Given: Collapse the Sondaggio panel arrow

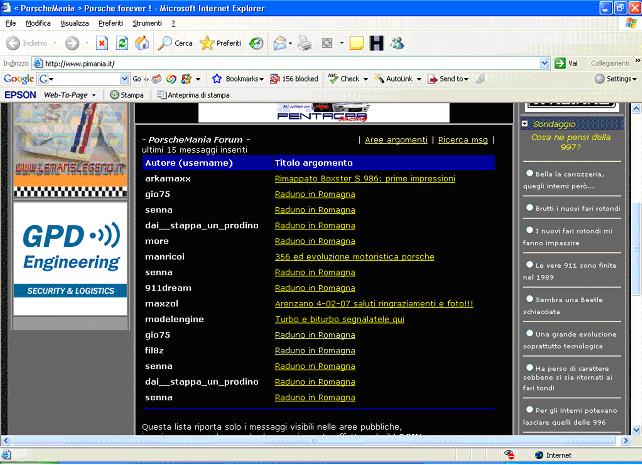Looking at the screenshot, I should [525, 124].
